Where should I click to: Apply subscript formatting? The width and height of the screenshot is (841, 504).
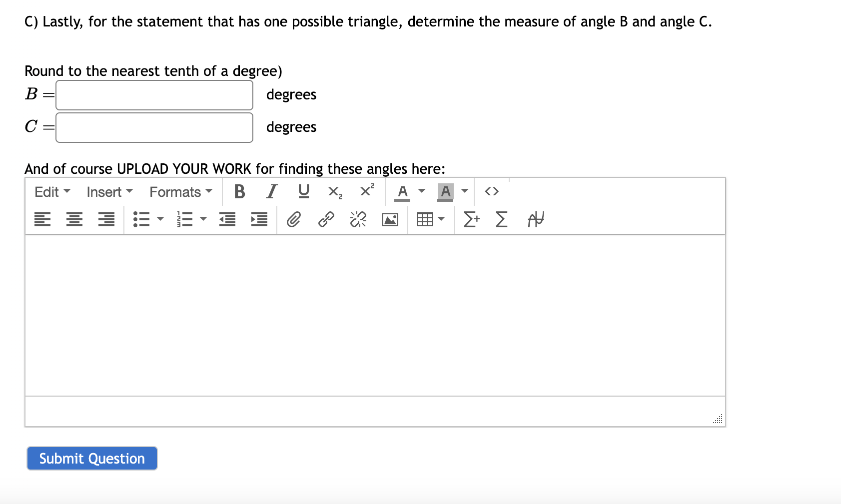tap(334, 191)
